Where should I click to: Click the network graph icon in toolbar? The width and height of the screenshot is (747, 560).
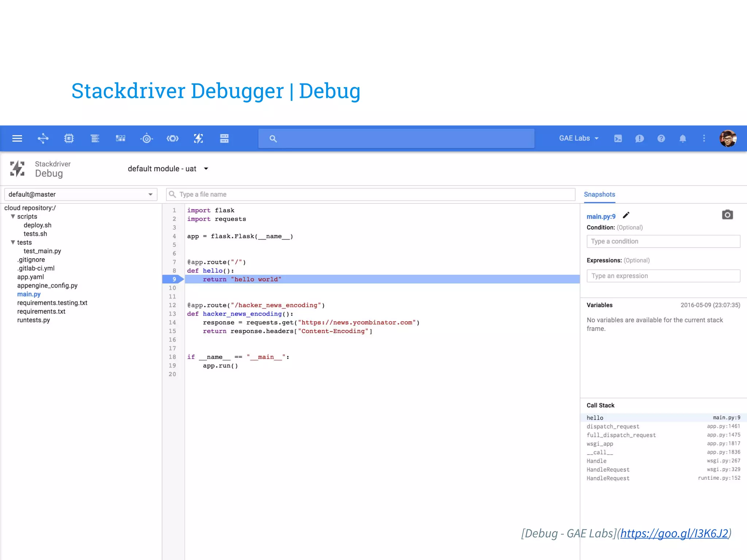click(x=43, y=139)
